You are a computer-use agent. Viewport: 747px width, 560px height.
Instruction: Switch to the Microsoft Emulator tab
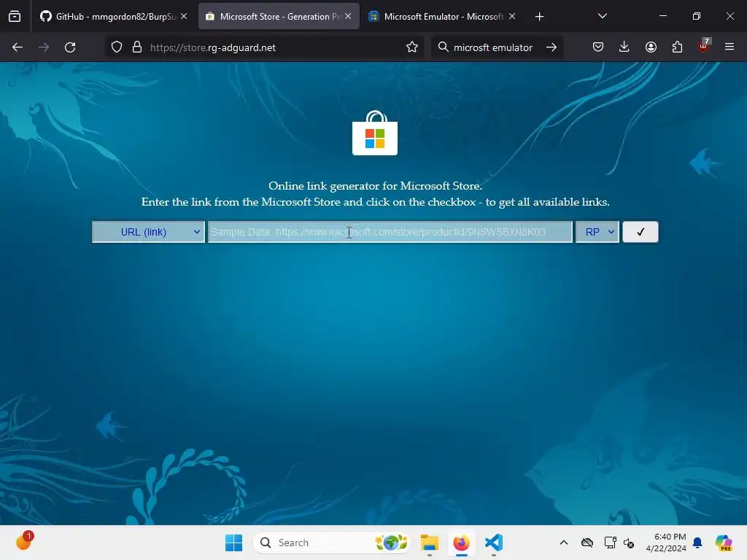(443, 16)
